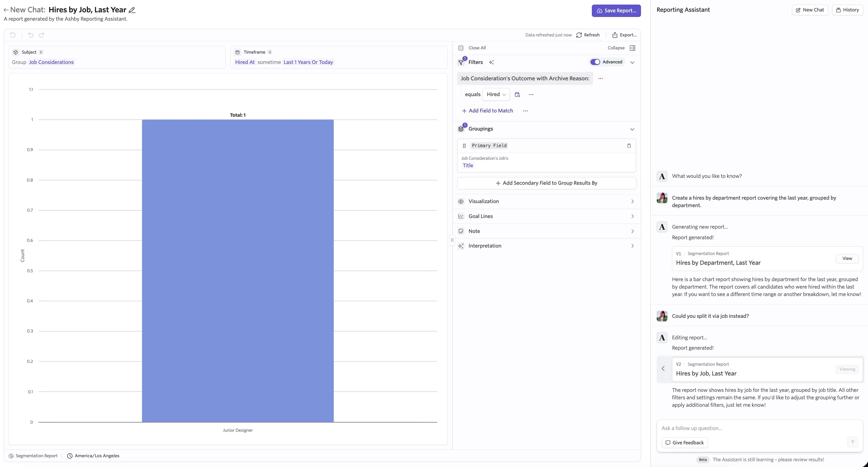The height and width of the screenshot is (467, 868).
Task: Select V2 Hires by Job, Last Year card
Action: tap(767, 369)
